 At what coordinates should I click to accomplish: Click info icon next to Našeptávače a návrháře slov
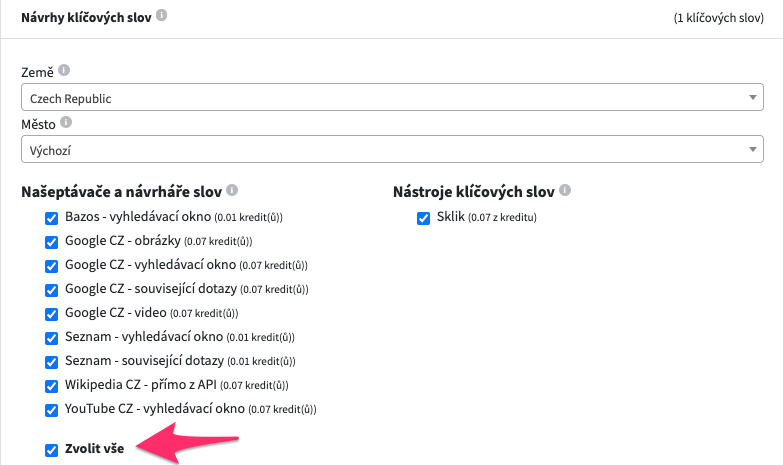coord(232,190)
